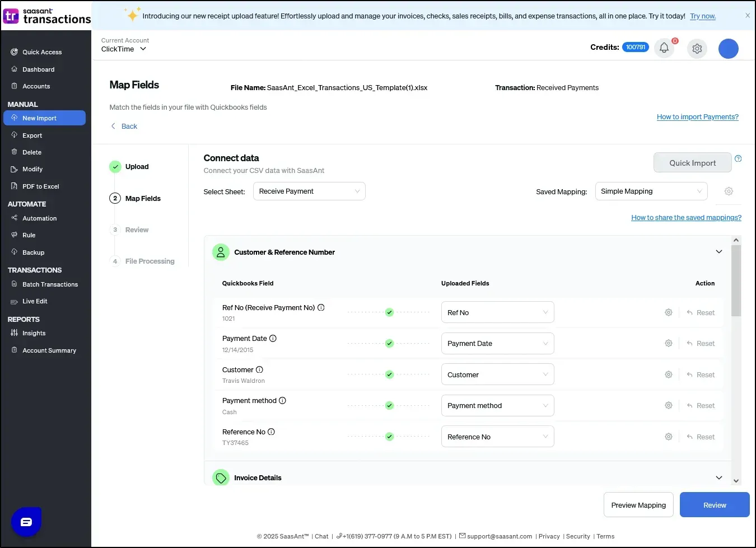The width and height of the screenshot is (756, 548).
Task: Open Live Edit in sidebar
Action: (x=35, y=301)
